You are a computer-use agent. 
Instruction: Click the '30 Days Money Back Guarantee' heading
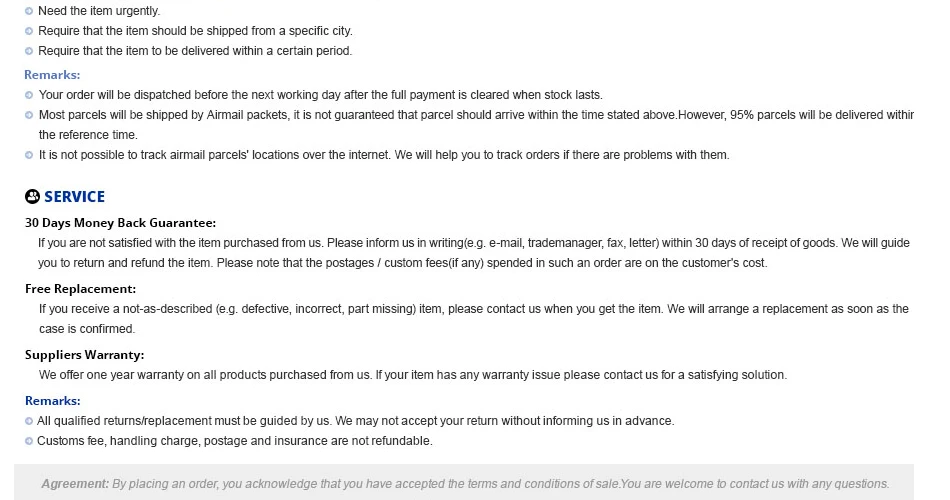coord(120,223)
